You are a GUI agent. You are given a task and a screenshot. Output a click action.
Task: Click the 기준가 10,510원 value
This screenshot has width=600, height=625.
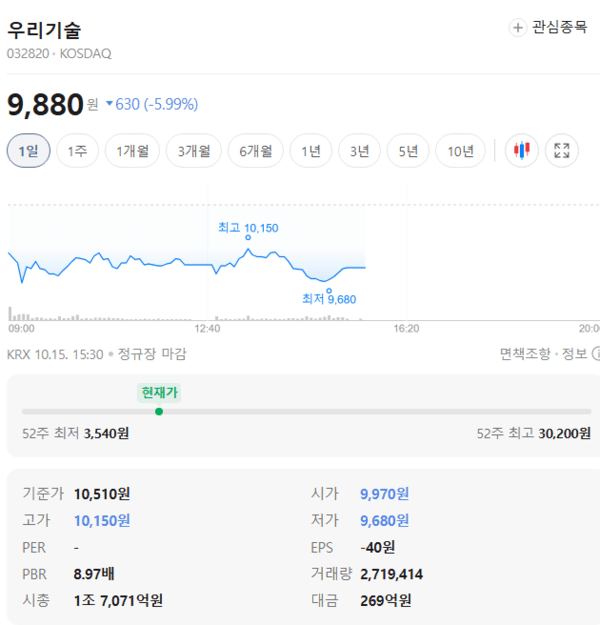coord(102,494)
